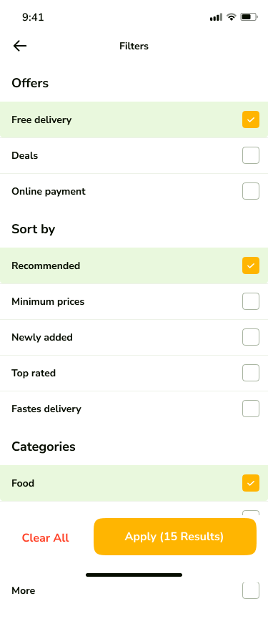This screenshot has width=268, height=644.
Task: Tick the Newly added checkbox
Action: coord(251,337)
